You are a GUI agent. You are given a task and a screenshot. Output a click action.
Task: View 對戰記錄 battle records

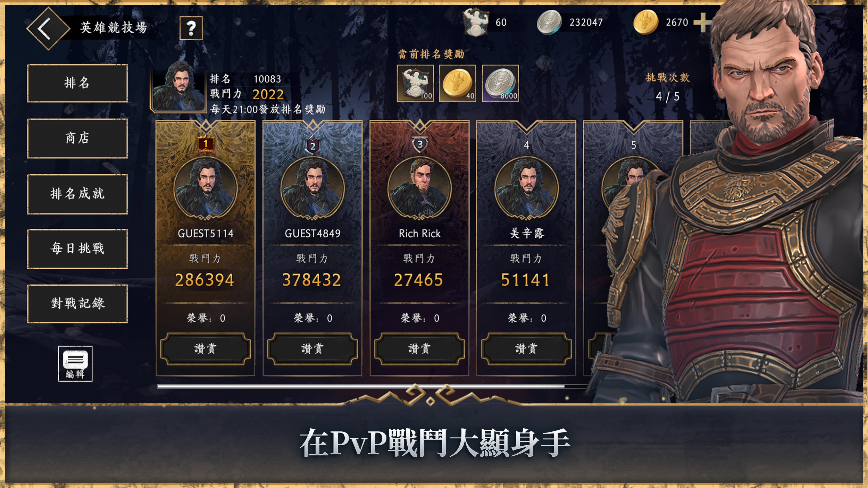pos(77,304)
